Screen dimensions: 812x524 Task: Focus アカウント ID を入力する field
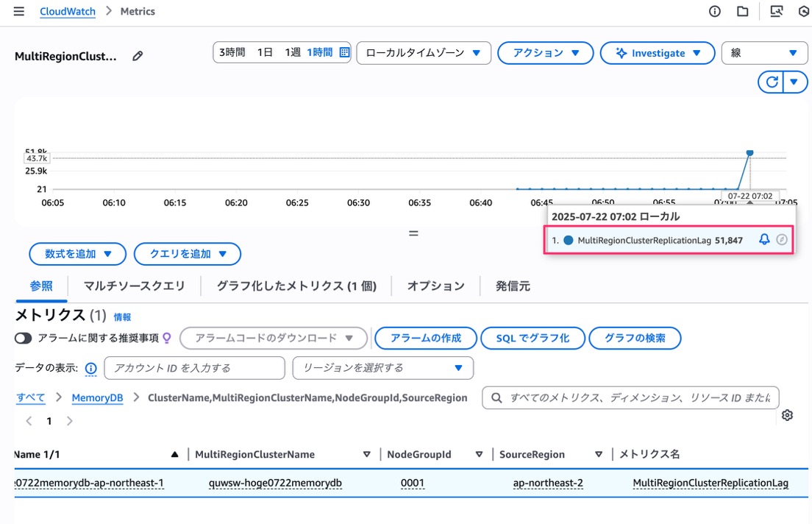click(195, 368)
